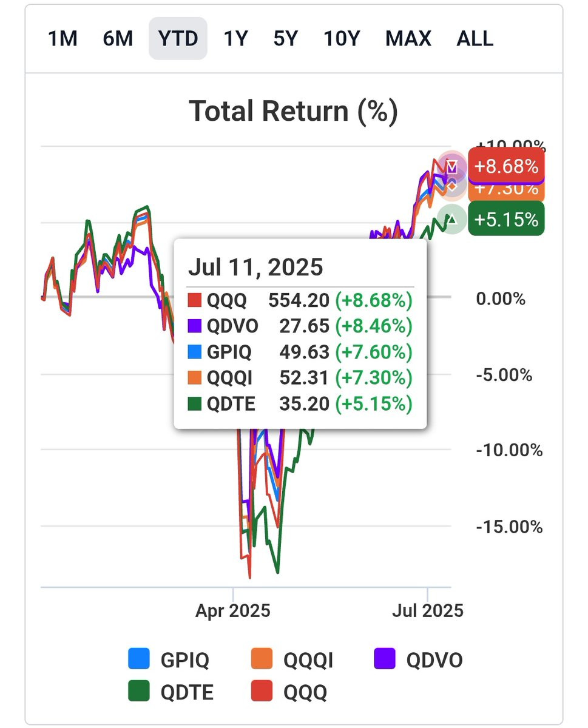
Task: Click the Jul 2025 axis label
Action: tap(428, 610)
